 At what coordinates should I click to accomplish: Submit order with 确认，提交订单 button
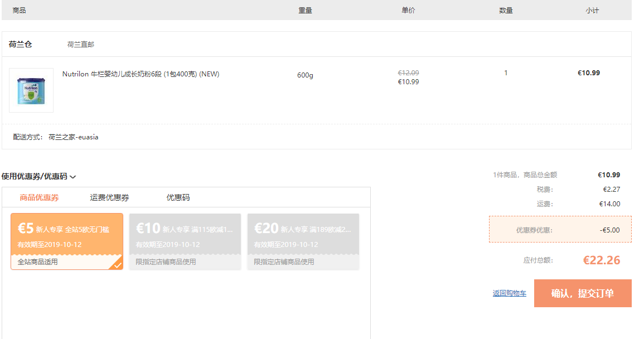click(583, 293)
